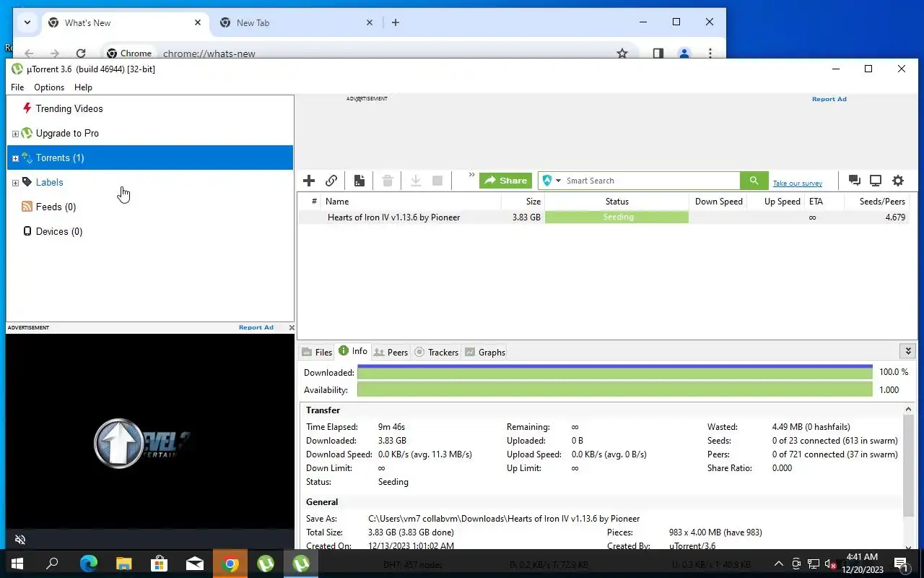This screenshot has width=924, height=578.
Task: Click the Windows Start button
Action: click(x=17, y=564)
